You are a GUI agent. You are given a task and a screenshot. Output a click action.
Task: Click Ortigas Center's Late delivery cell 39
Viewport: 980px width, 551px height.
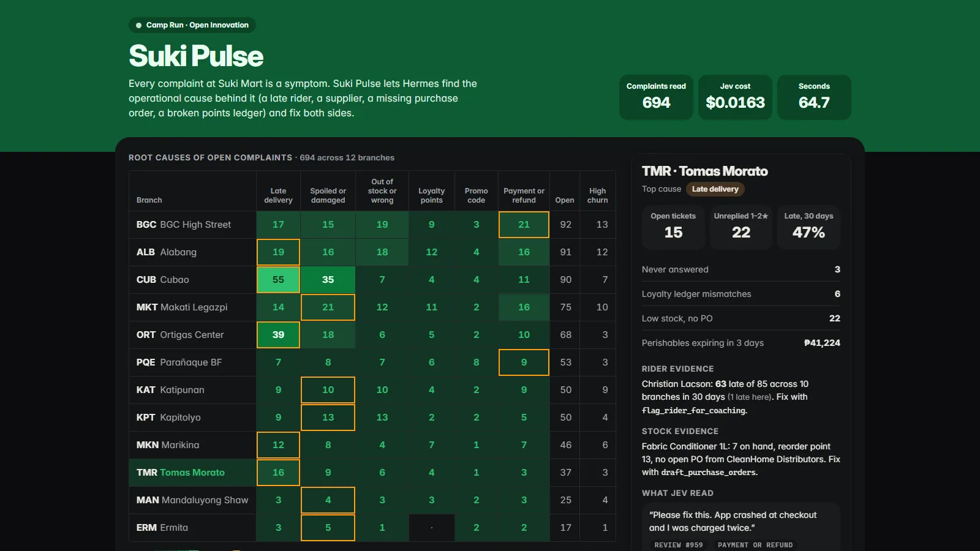pyautogui.click(x=278, y=335)
